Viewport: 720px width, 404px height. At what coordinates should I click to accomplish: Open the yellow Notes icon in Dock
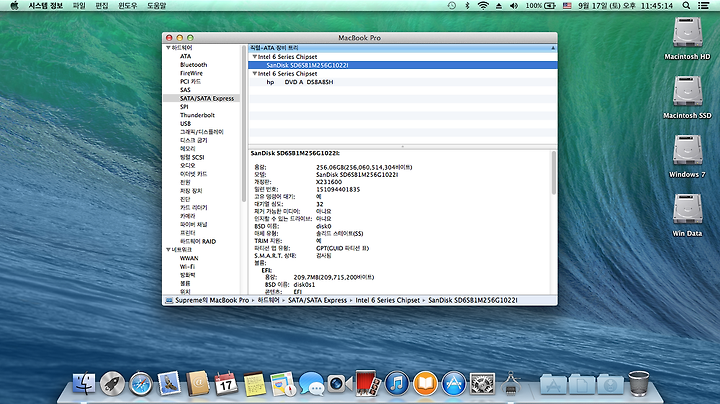pos(254,383)
